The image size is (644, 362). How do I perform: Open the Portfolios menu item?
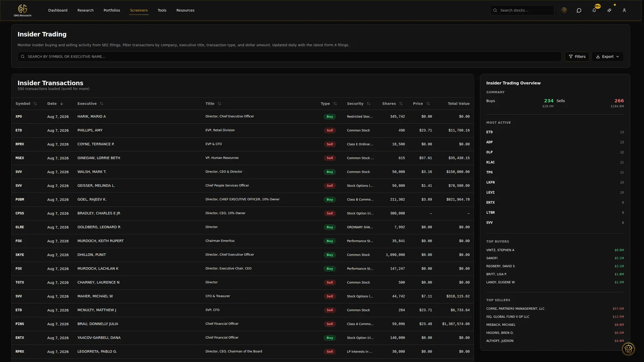(x=112, y=10)
